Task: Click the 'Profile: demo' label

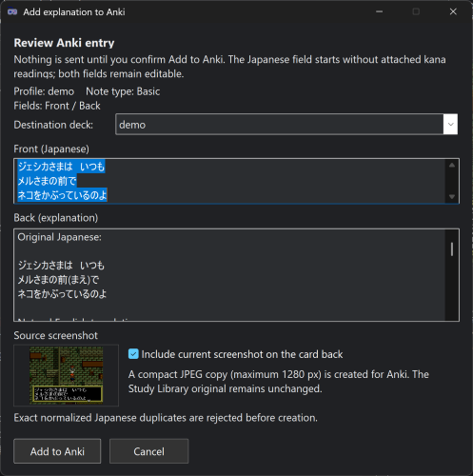Action: pos(44,91)
